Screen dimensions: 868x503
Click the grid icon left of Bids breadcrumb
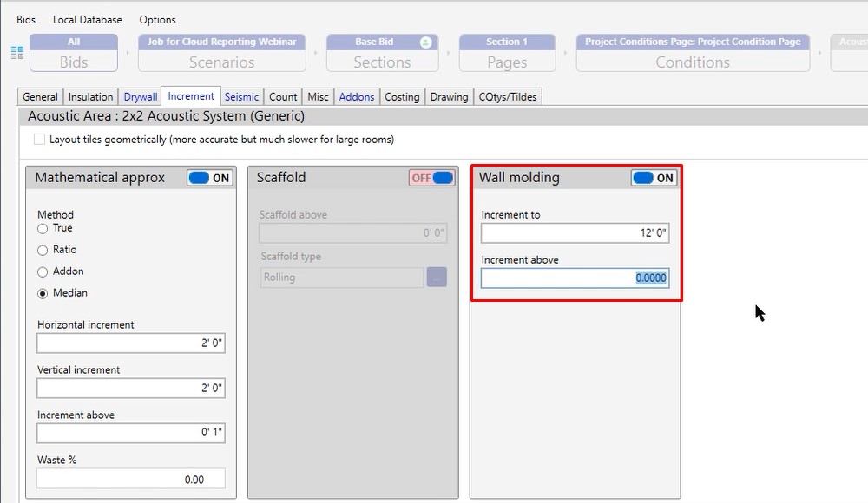[17, 53]
